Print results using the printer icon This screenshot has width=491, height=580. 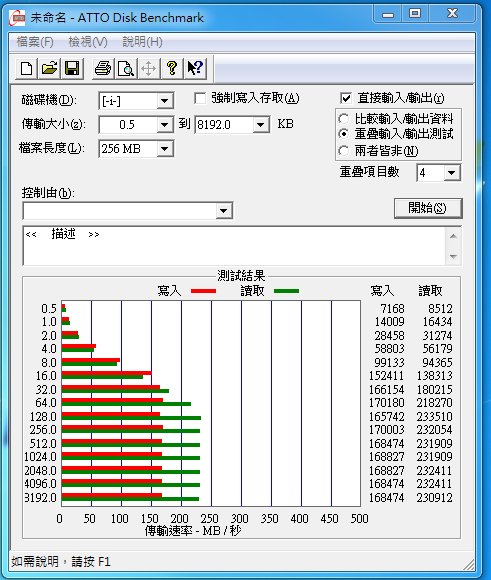(x=102, y=68)
